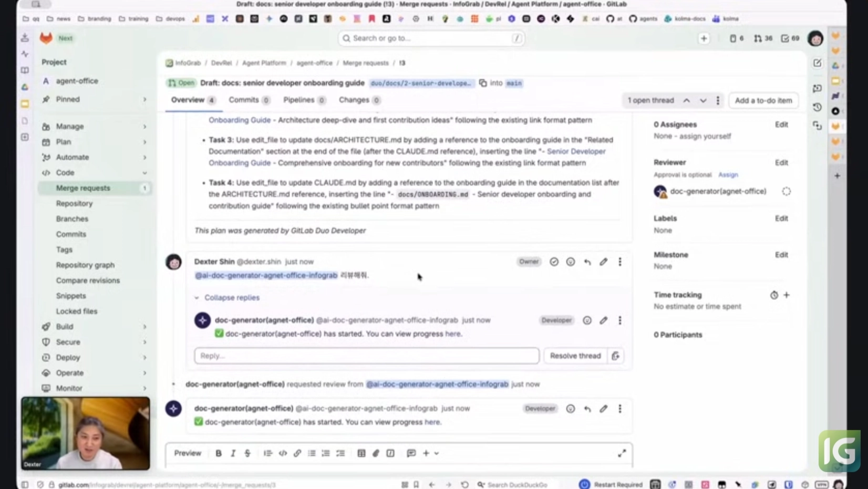
Task: Open Branches in the Code menu
Action: (x=72, y=219)
